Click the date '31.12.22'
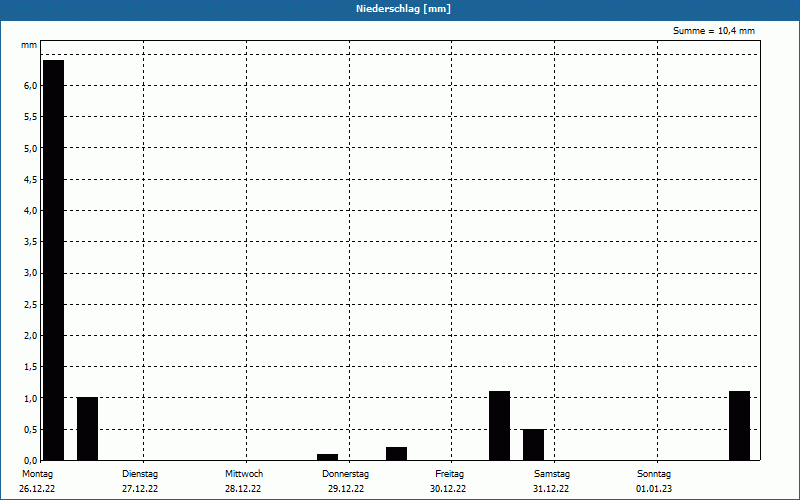The width and height of the screenshot is (800, 500). pyautogui.click(x=551, y=489)
